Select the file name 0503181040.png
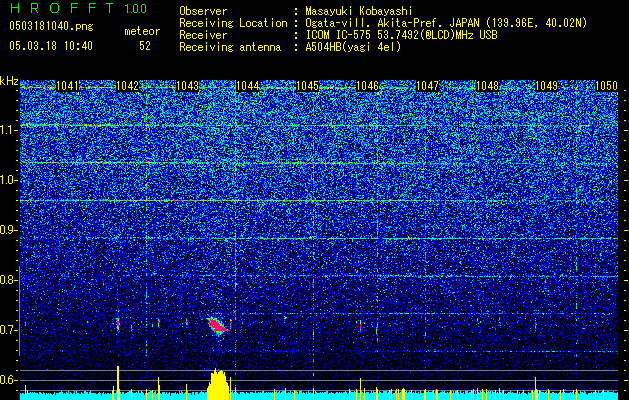This screenshot has height=400, width=629. [x=51, y=26]
